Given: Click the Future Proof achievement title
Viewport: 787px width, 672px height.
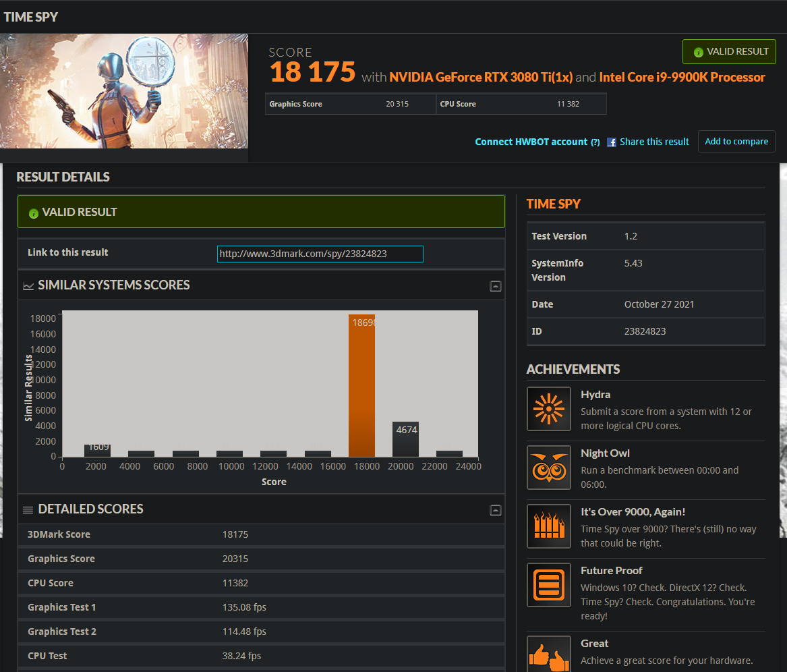Looking at the screenshot, I should point(612,571).
